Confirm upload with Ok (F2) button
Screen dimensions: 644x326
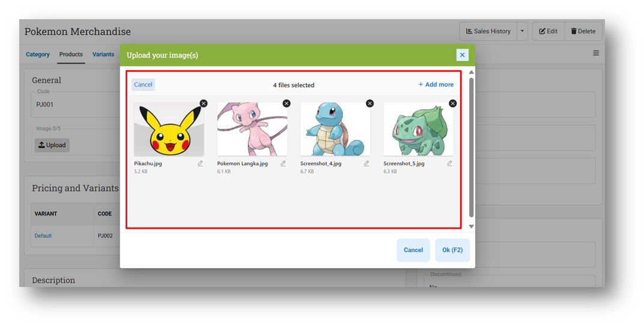pos(452,250)
